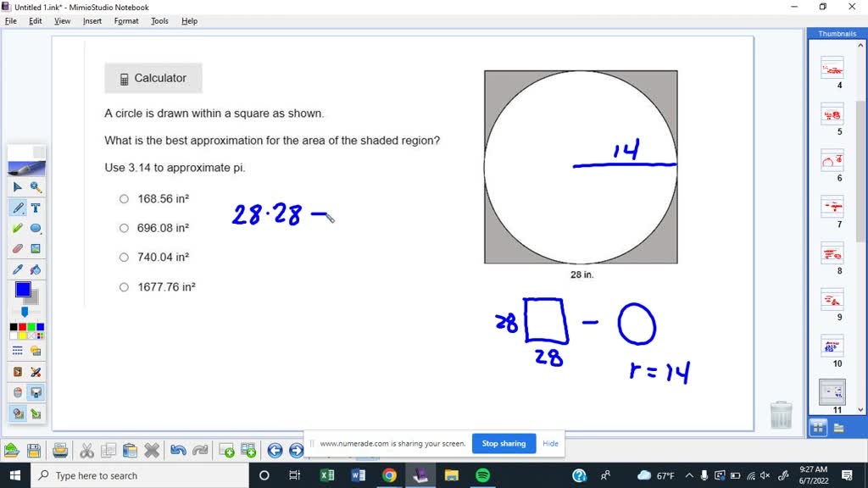Viewport: 868px width, 488px height.
Task: Show hidden taskbar icons in system tray
Action: (689, 475)
